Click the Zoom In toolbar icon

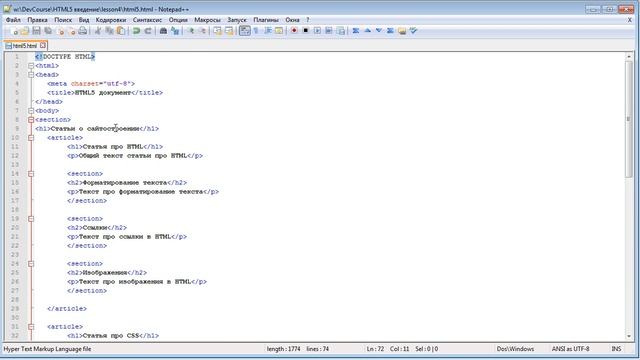click(x=191, y=31)
